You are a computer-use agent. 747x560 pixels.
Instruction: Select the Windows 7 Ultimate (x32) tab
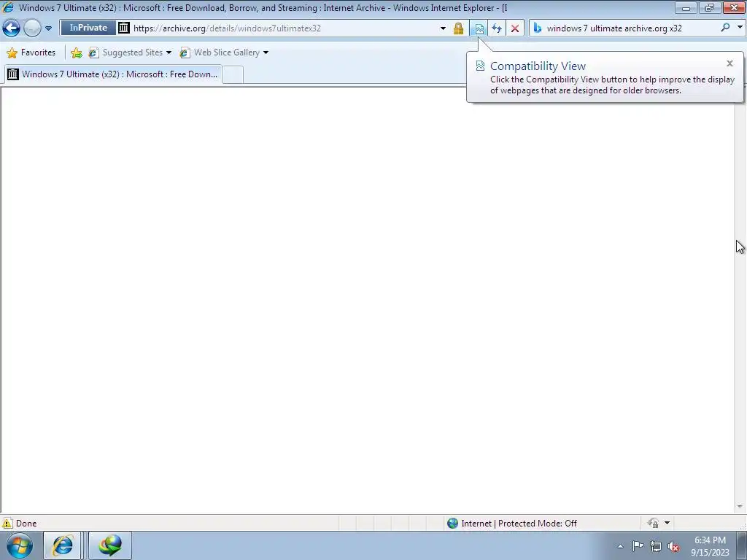[113, 74]
